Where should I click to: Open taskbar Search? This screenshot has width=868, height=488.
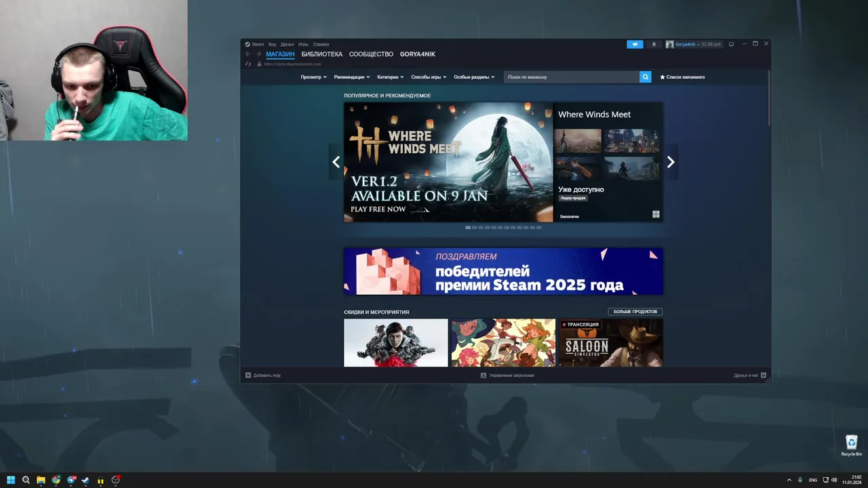point(26,480)
